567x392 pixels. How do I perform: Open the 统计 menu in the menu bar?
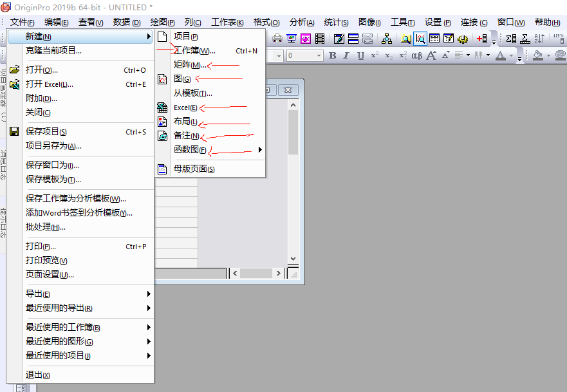tap(336, 21)
